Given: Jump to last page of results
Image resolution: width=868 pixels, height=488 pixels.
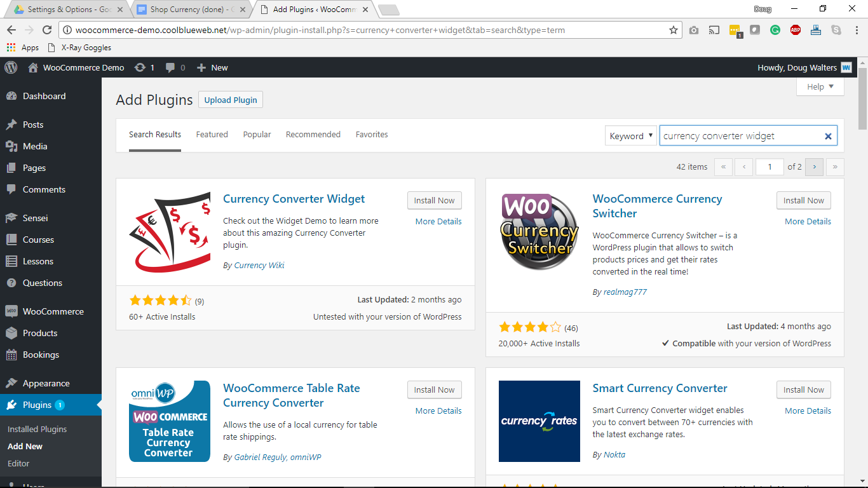Looking at the screenshot, I should 835,166.
